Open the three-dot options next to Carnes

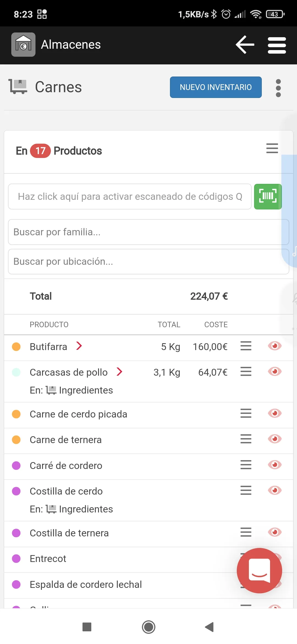(278, 88)
